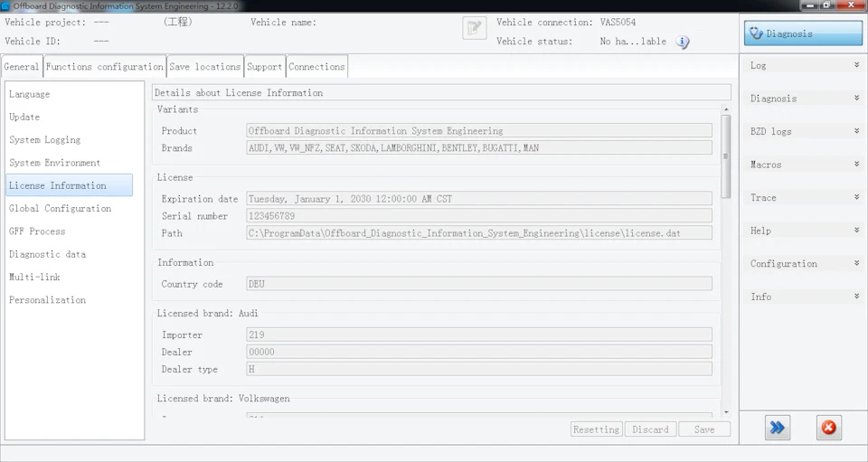Expand the Help section chevron
Viewport: 868px width, 462px height.
(856, 231)
